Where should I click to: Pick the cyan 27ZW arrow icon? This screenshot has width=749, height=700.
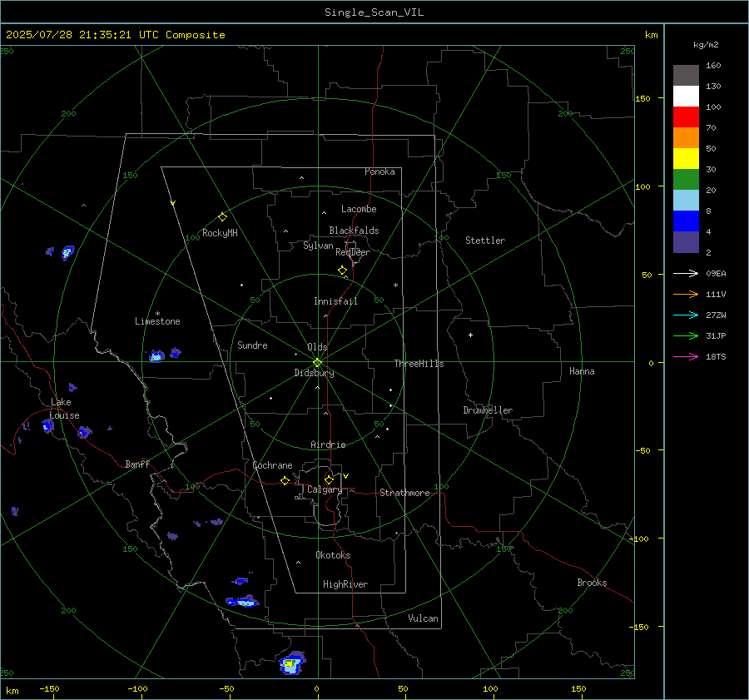click(686, 315)
